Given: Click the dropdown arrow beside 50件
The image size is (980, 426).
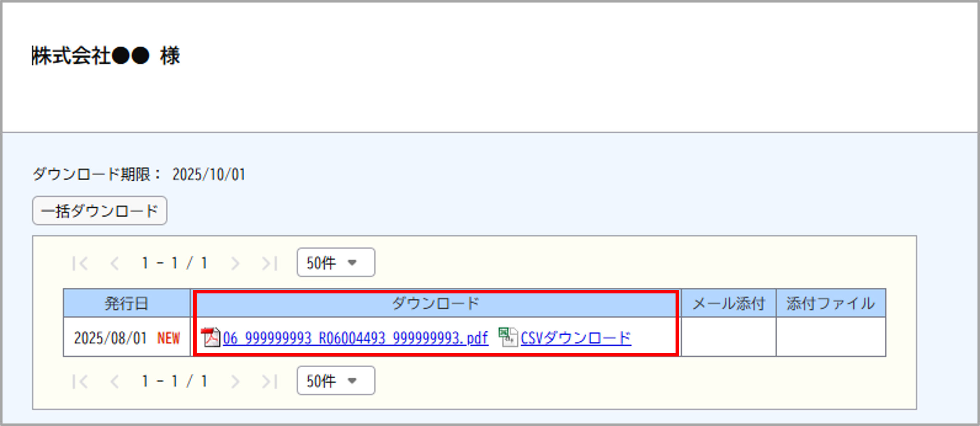Looking at the screenshot, I should click(x=353, y=262).
